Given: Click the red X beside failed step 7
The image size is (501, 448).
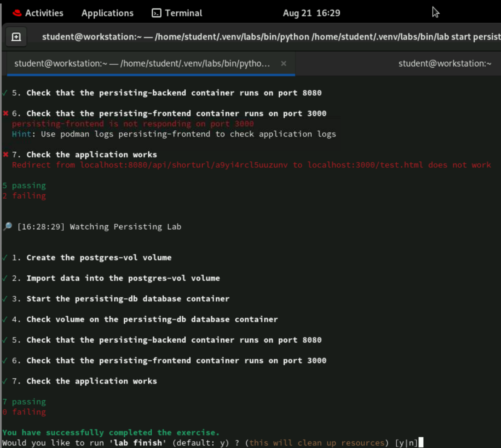Looking at the screenshot, I should coord(5,154).
